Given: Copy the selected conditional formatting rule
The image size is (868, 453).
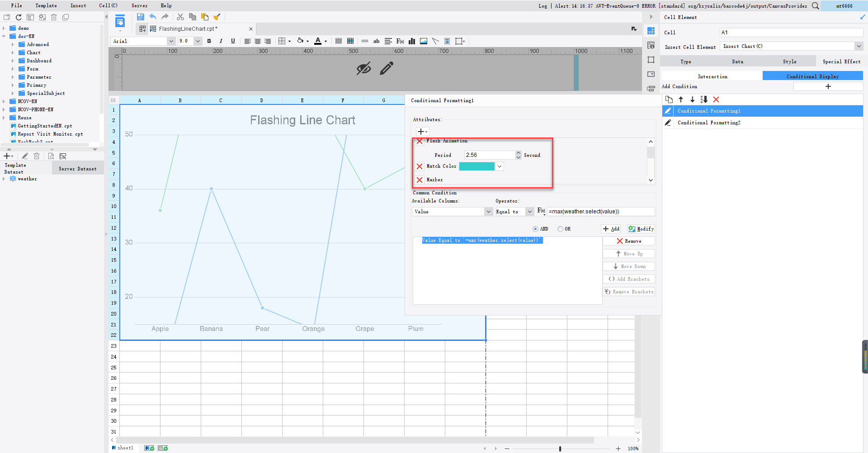Looking at the screenshot, I should pos(669,99).
